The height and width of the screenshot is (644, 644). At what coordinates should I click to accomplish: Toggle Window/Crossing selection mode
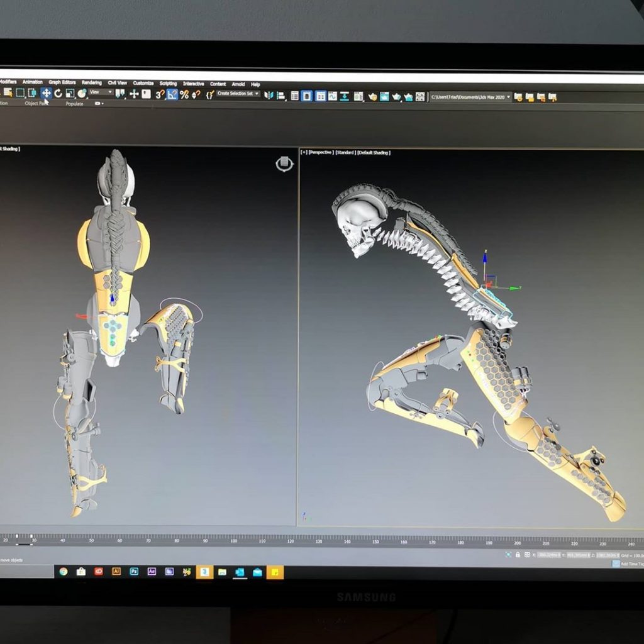coord(32,93)
